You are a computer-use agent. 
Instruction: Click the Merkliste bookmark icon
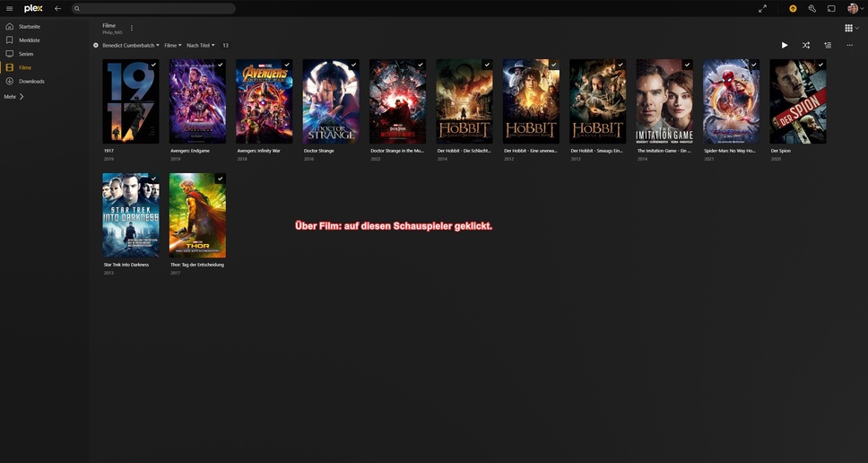(9, 39)
